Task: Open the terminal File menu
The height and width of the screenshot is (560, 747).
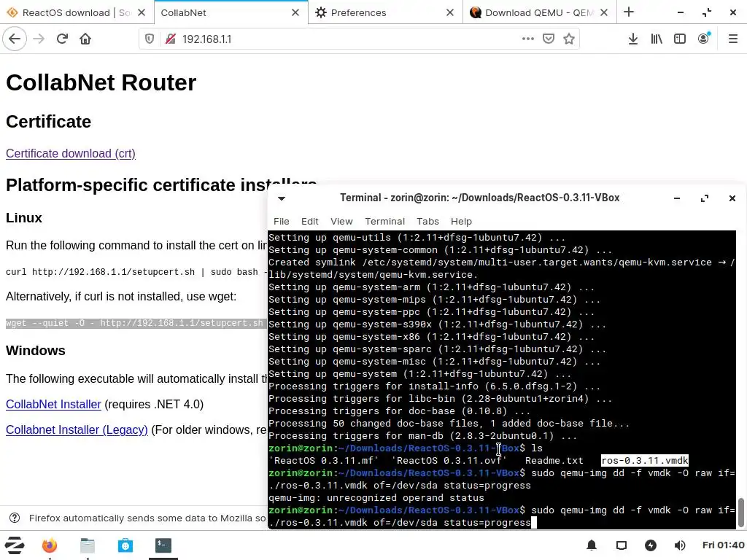Action: coord(281,222)
